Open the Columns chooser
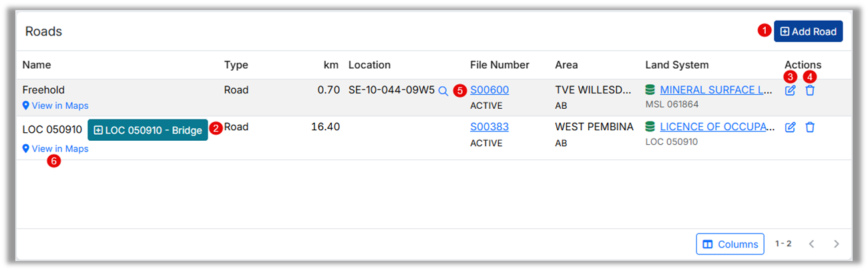Screen dimensions: 868x271 tap(730, 244)
